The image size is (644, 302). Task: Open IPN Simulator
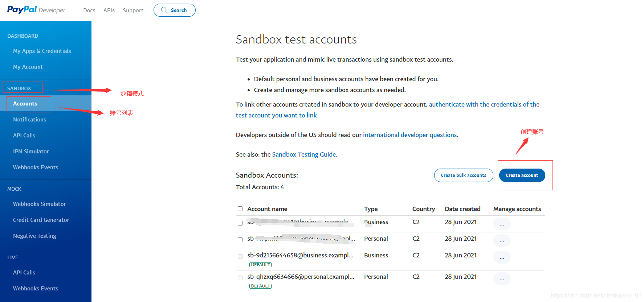coord(31,151)
